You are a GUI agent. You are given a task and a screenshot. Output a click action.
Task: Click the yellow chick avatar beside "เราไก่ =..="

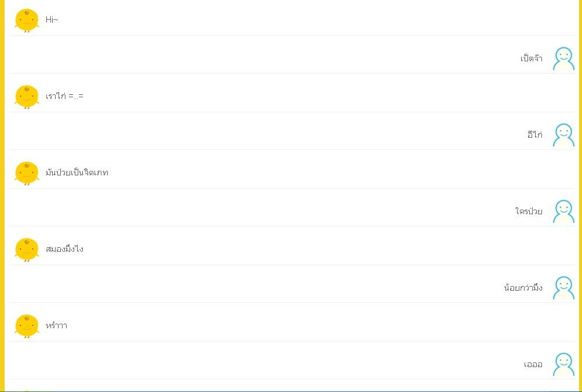point(27,97)
